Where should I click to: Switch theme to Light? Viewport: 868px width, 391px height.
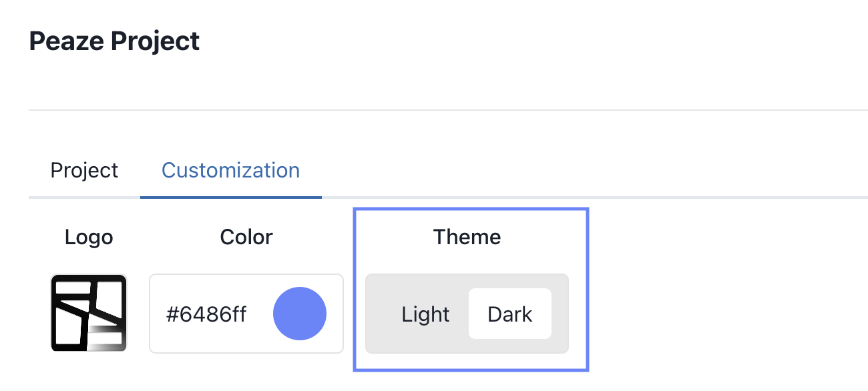pos(425,314)
